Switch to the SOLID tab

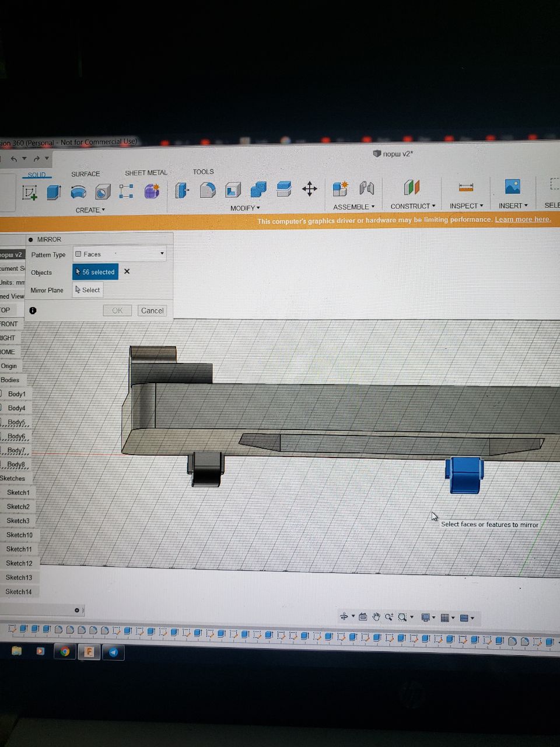click(37, 174)
